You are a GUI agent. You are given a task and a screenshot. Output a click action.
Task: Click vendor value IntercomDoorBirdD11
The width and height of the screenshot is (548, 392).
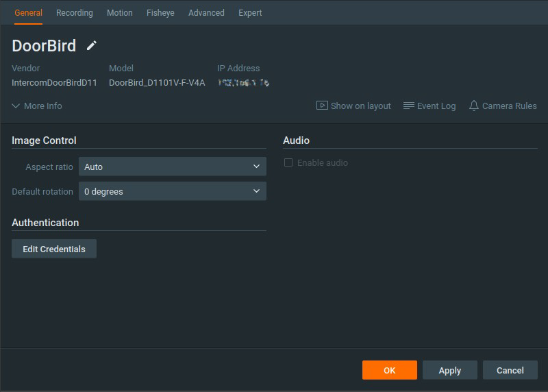coord(54,82)
